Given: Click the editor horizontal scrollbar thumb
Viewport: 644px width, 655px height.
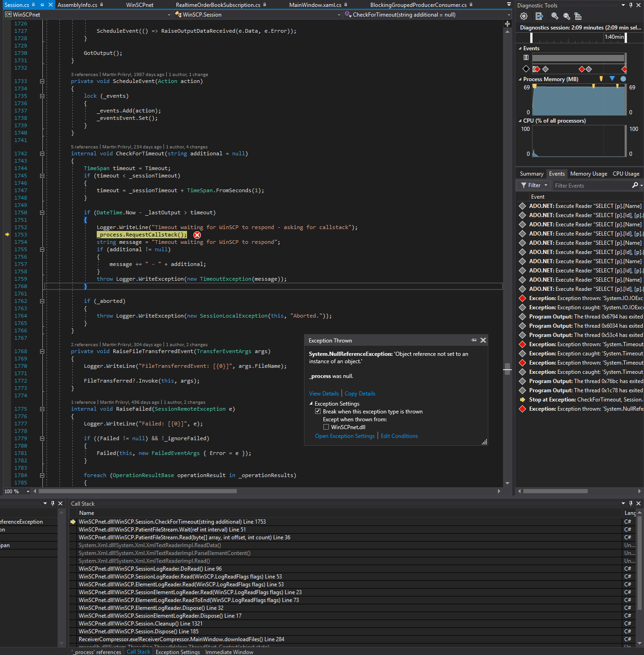Looking at the screenshot, I should click(138, 491).
